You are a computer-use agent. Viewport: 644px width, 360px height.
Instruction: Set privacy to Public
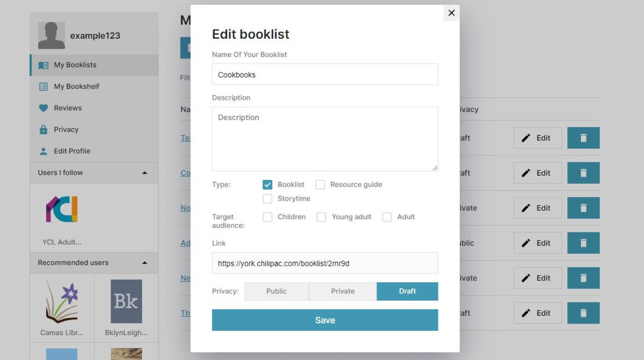coord(276,291)
